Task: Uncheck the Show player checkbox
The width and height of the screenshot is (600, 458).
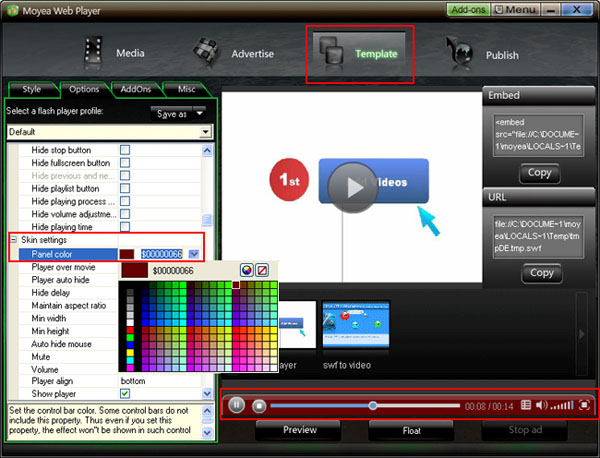Action: 125,393
